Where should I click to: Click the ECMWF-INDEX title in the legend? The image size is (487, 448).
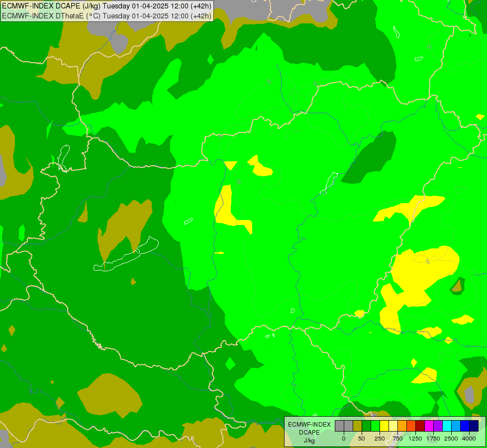[309, 425]
